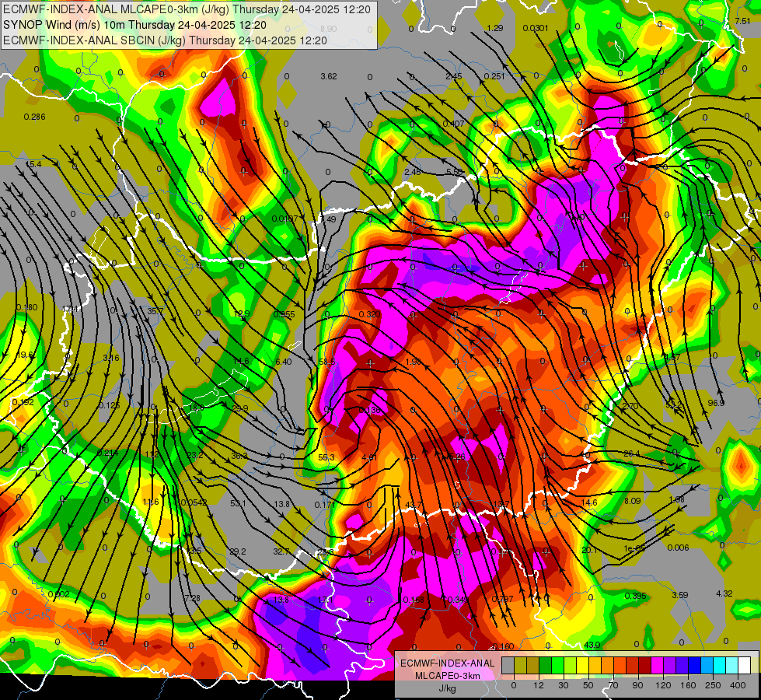Click the map value '0.214'

pos(108,453)
